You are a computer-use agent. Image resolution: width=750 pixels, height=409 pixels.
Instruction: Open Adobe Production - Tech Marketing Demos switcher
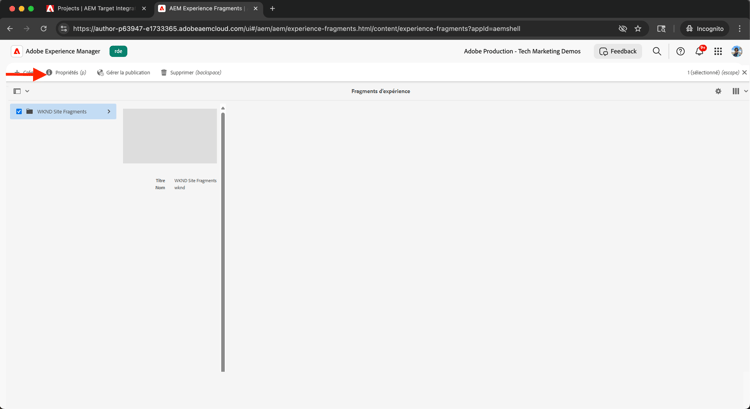522,51
